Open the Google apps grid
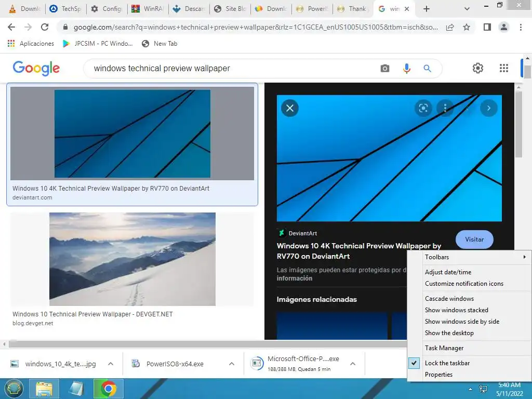The image size is (532, 399). 504,68
